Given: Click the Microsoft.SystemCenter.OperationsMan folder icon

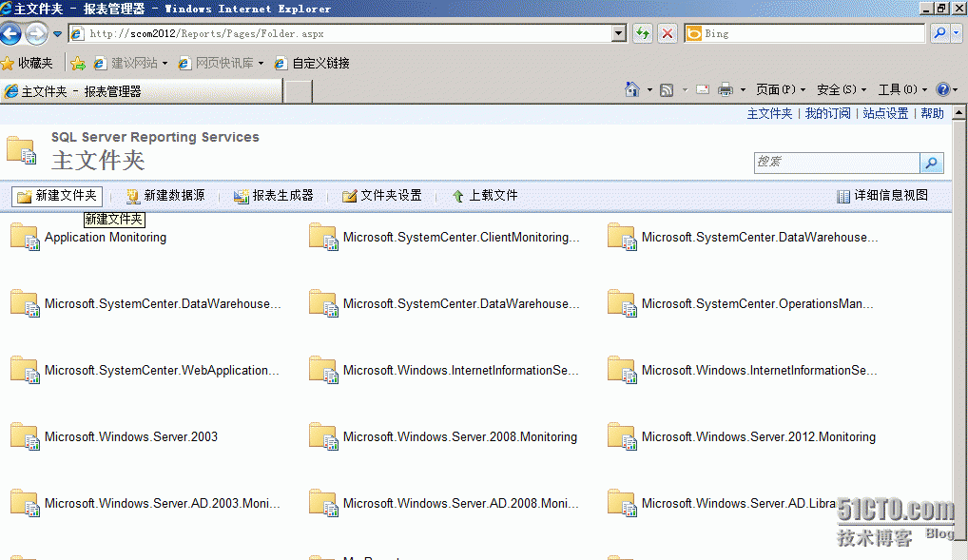Looking at the screenshot, I should pos(622,304).
